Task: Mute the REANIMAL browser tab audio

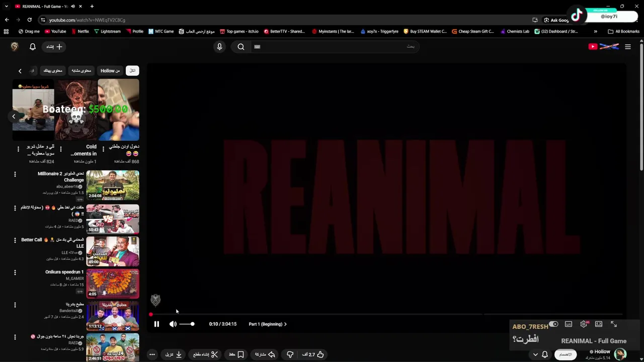Action: tap(73, 6)
